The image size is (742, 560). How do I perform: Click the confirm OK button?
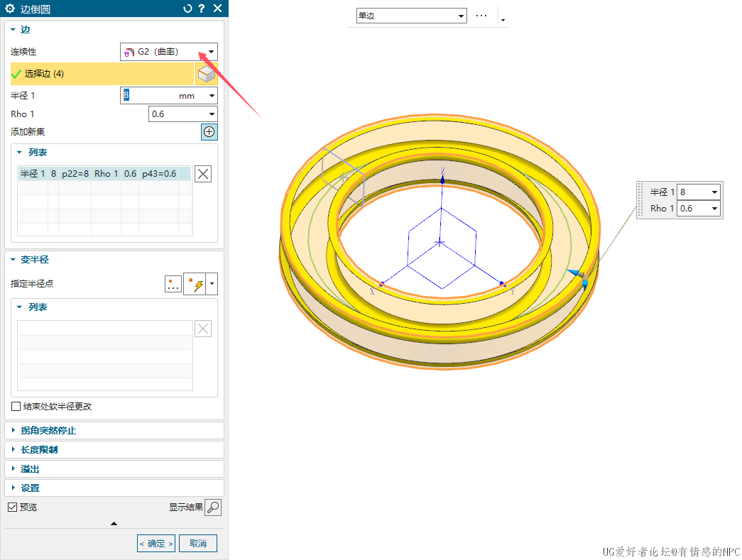point(156,544)
